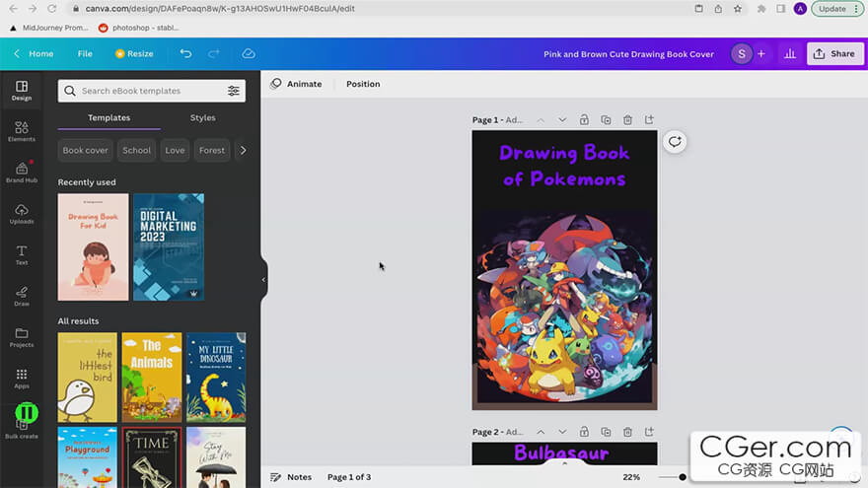Duplicate Page 1 icon
This screenshot has height=488, width=868.
tap(606, 119)
